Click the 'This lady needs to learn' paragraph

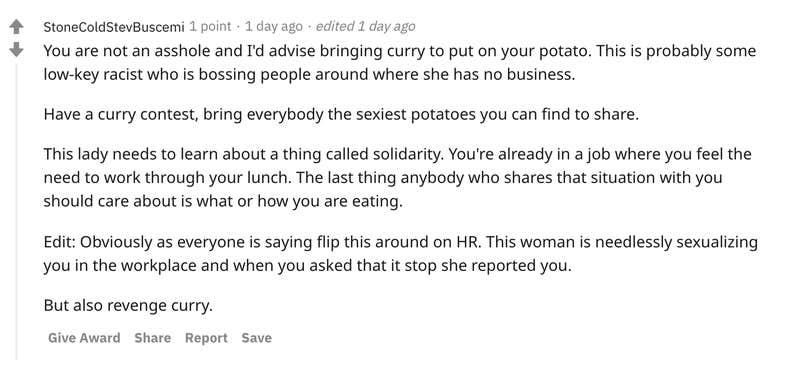point(397,178)
